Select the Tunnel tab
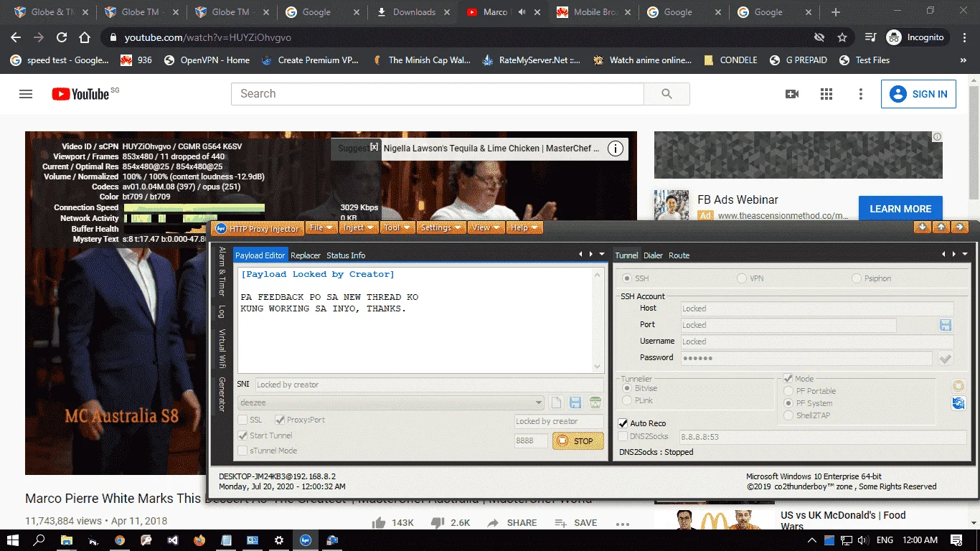The width and height of the screenshot is (980, 551). 626,255
